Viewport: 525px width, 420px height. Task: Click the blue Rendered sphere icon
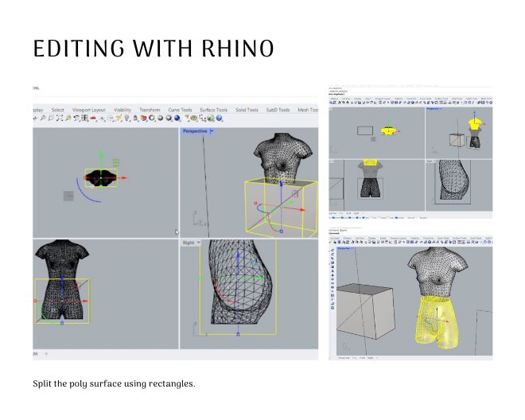click(x=177, y=118)
